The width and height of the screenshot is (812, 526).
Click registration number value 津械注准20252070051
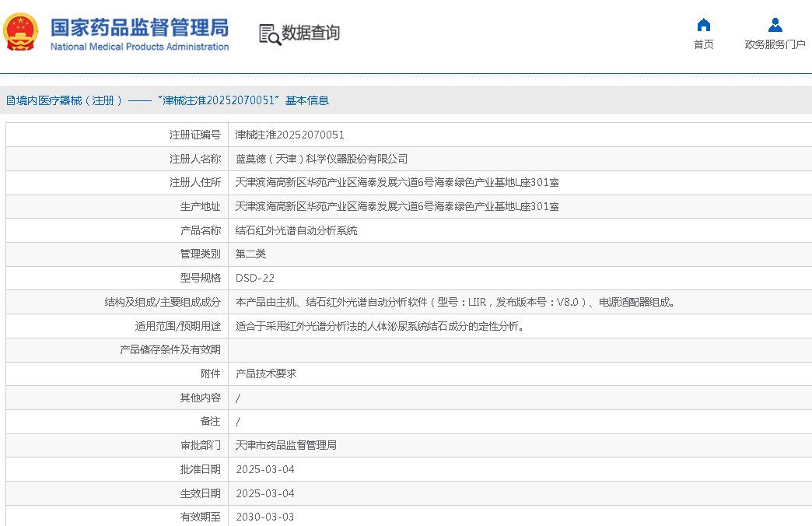(289, 135)
